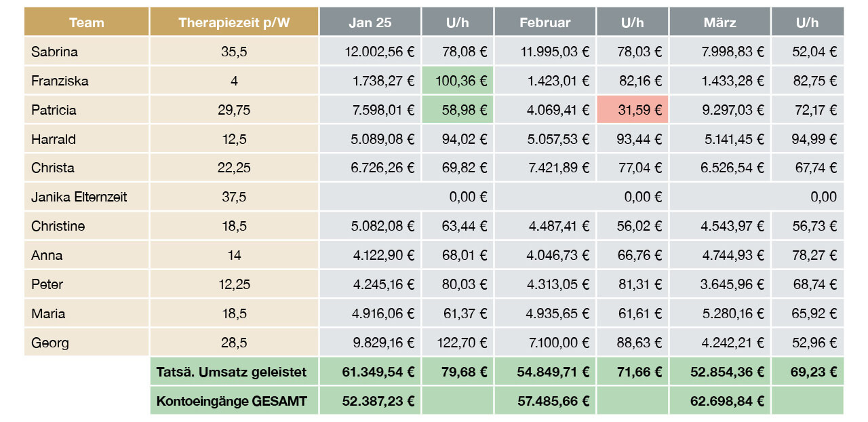Select the Therapiezeit p/W column header
The width and height of the screenshot is (868, 422).
[x=234, y=22]
